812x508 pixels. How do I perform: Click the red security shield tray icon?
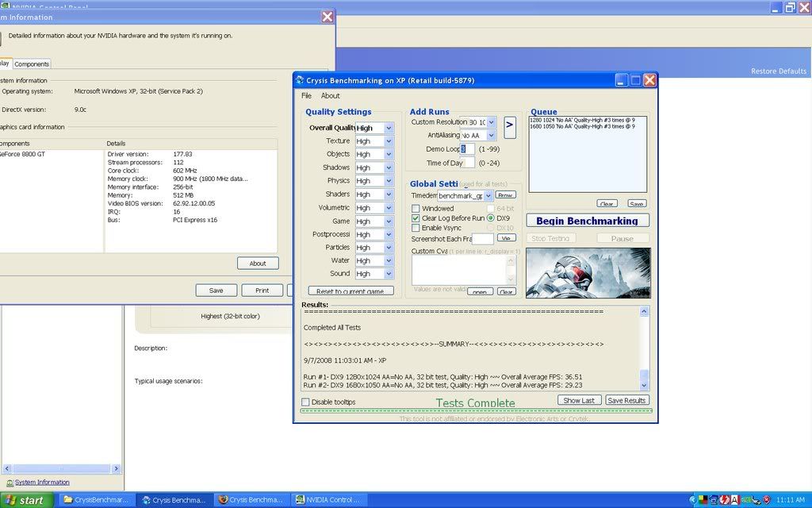[767, 500]
